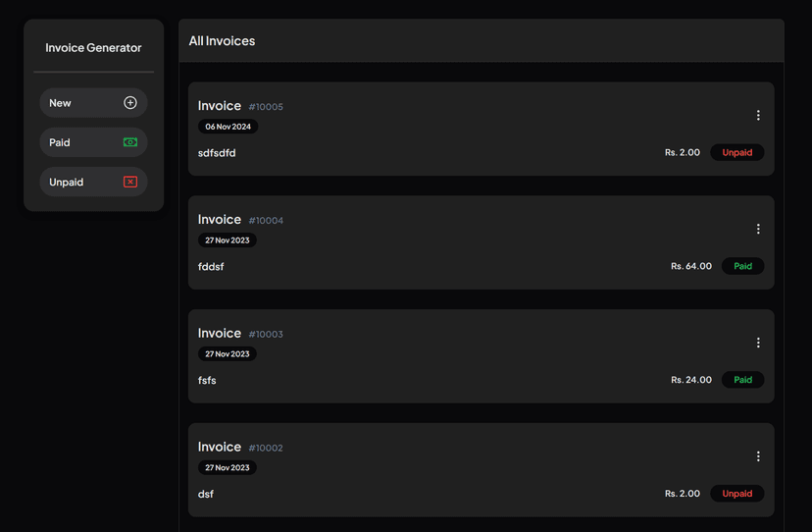Image resolution: width=812 pixels, height=532 pixels.
Task: Open three-dot menu for invoice #10005
Action: [758, 115]
